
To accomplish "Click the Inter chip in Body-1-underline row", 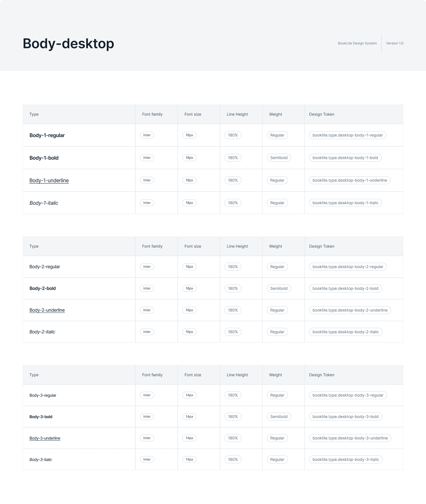I will point(147,180).
